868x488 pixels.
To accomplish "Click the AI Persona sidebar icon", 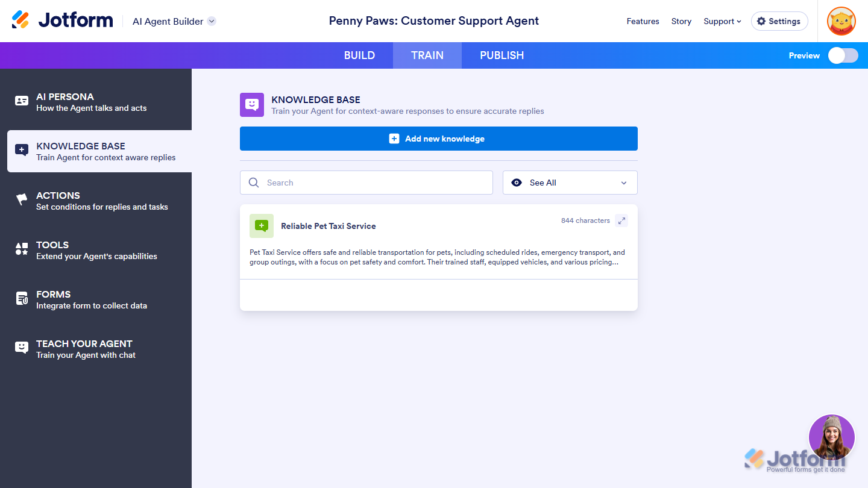I will (x=22, y=101).
